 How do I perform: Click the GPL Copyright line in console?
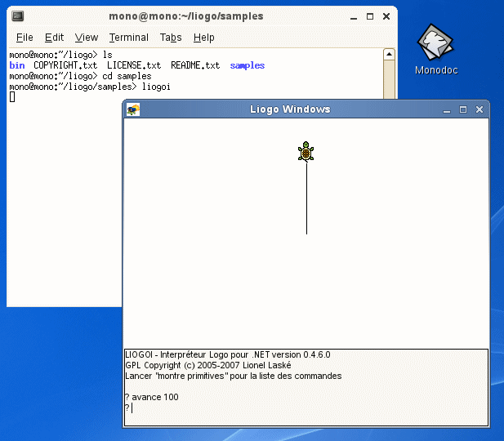[x=208, y=366]
